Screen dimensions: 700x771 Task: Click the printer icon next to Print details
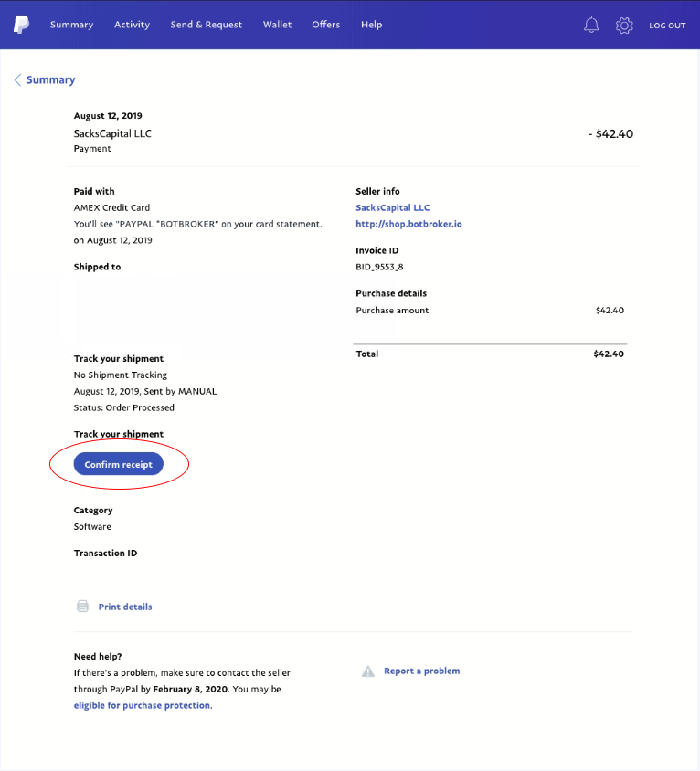click(x=82, y=607)
